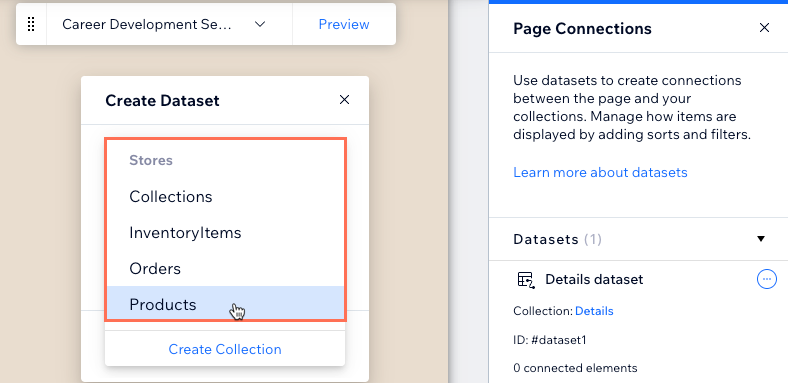Click the Page Connections title

pyautogui.click(x=582, y=29)
